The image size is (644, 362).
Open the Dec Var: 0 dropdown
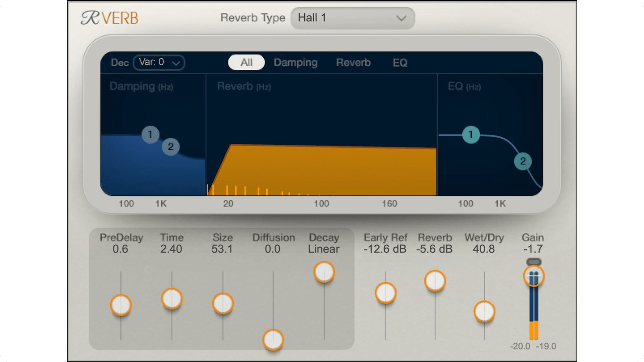pyautogui.click(x=159, y=62)
